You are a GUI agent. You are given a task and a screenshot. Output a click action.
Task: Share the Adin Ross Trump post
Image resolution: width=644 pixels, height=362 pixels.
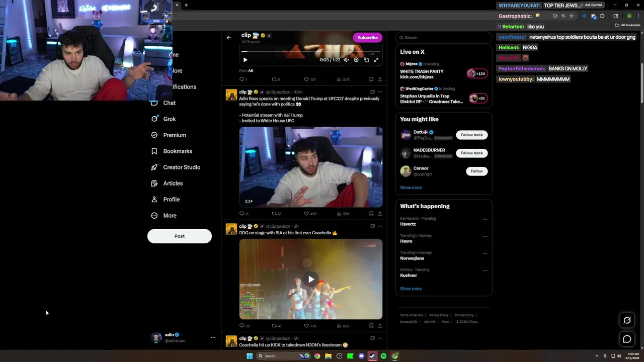pyautogui.click(x=380, y=214)
